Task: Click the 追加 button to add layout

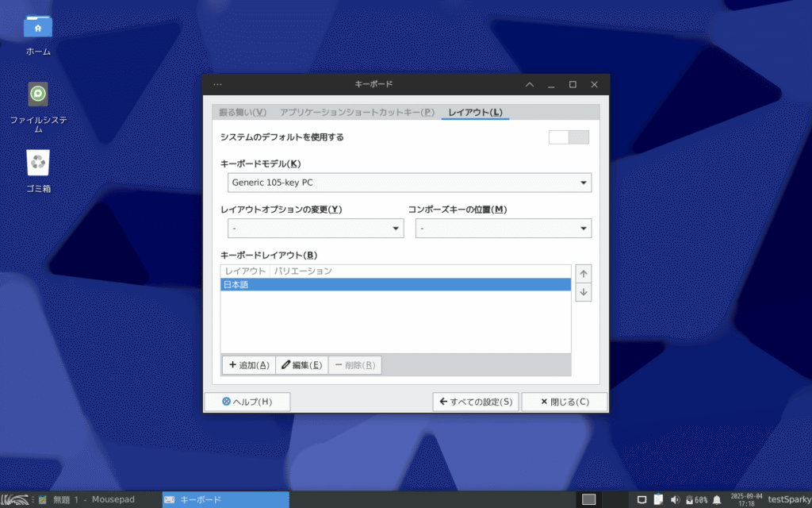Action: [248, 365]
